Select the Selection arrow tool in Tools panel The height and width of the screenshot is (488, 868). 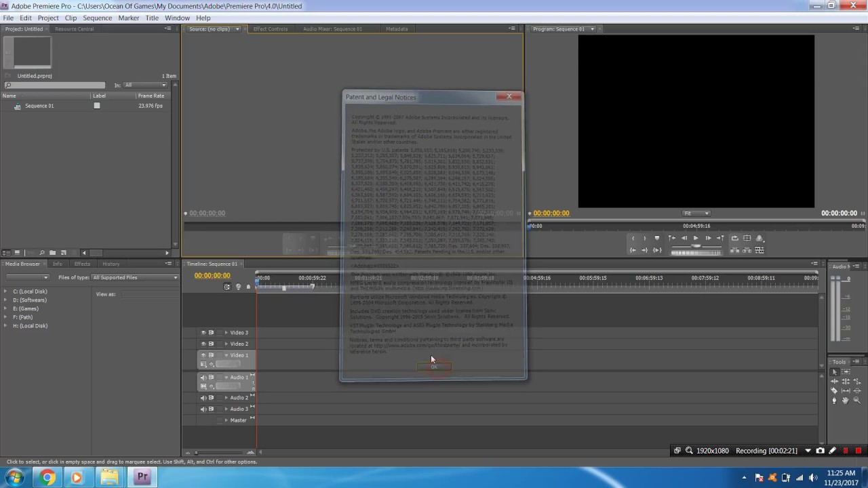[x=835, y=372]
